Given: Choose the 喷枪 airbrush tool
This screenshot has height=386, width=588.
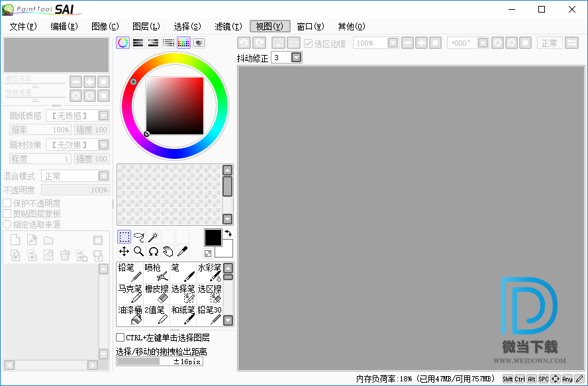Looking at the screenshot, I should 156,273.
